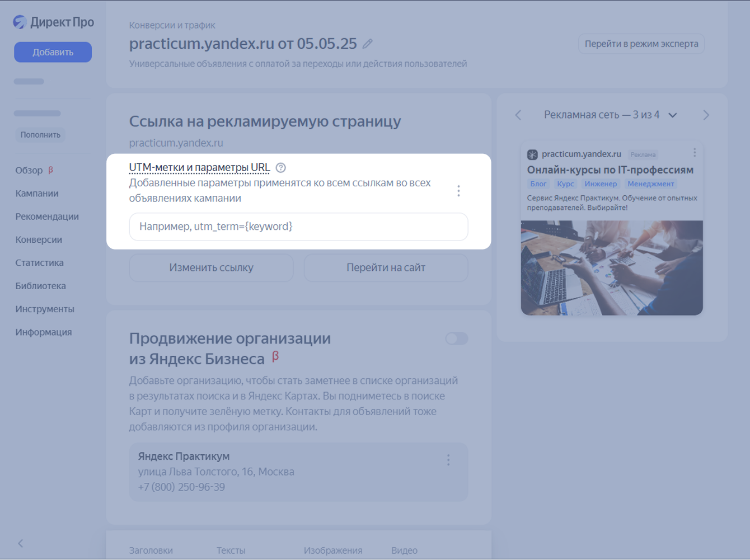750x560 pixels.
Task: Click campaign title practicum.yandex.ru от 05.05.25
Action: coord(243,44)
